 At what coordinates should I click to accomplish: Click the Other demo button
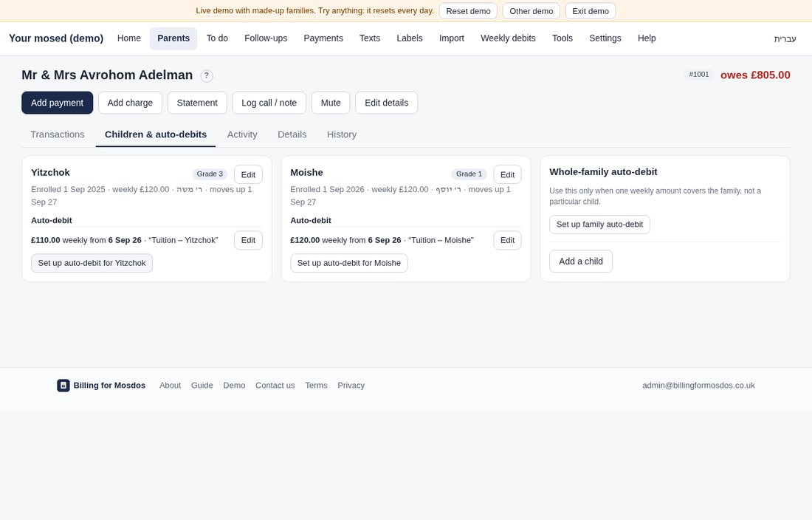[x=531, y=11]
